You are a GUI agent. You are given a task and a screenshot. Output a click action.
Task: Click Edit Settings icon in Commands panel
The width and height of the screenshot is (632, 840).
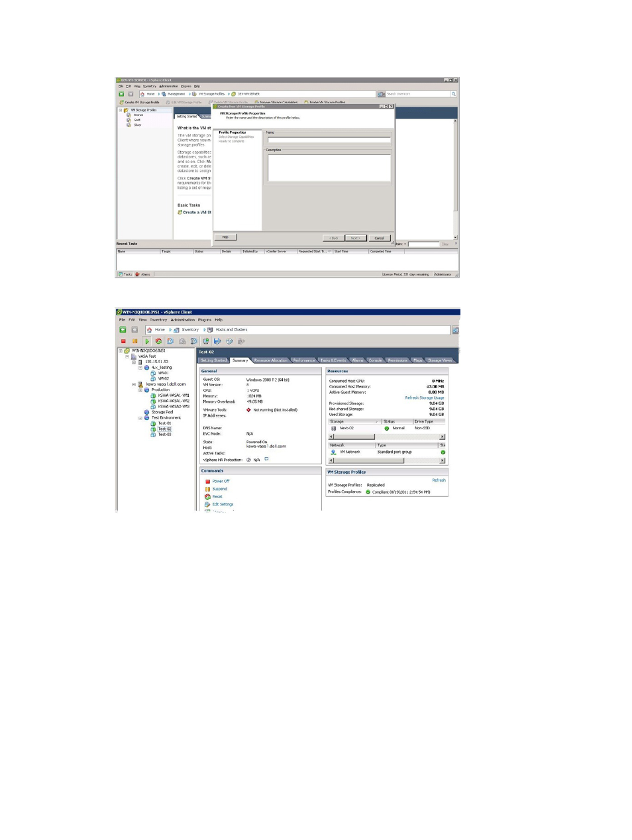coord(207,504)
